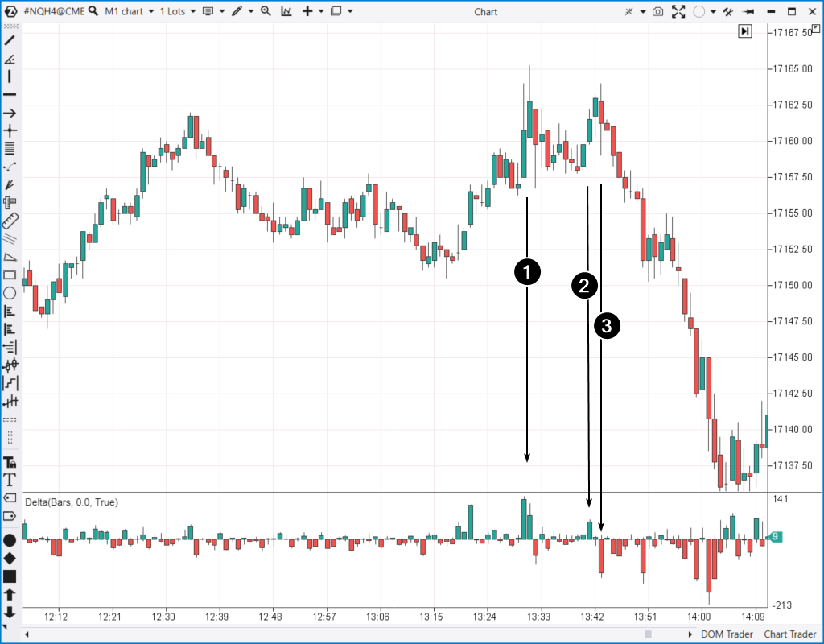This screenshot has width=824, height=644.
Task: Expand the 1 Lots quantity dropdown
Action: 178,11
